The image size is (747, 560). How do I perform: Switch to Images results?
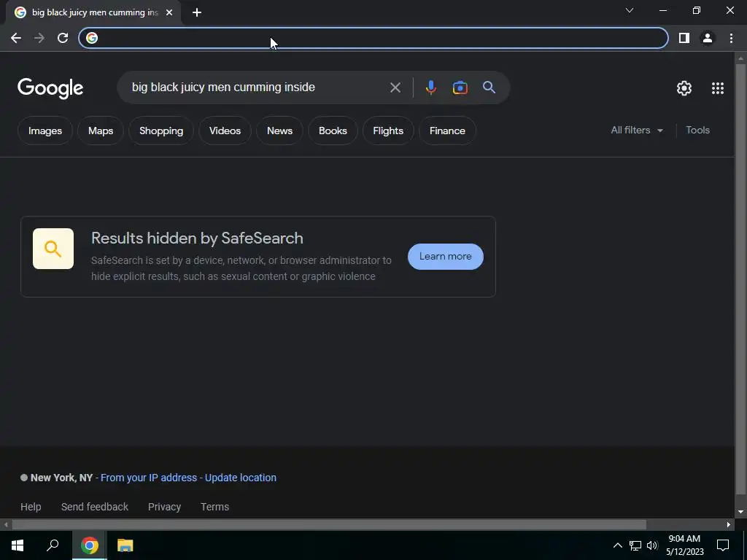tap(45, 131)
